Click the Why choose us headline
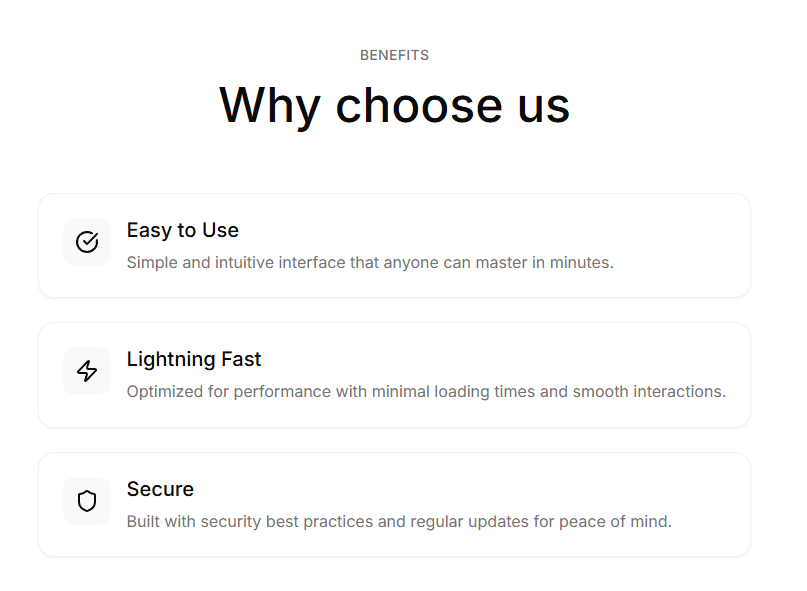The image size is (807, 591). click(394, 105)
